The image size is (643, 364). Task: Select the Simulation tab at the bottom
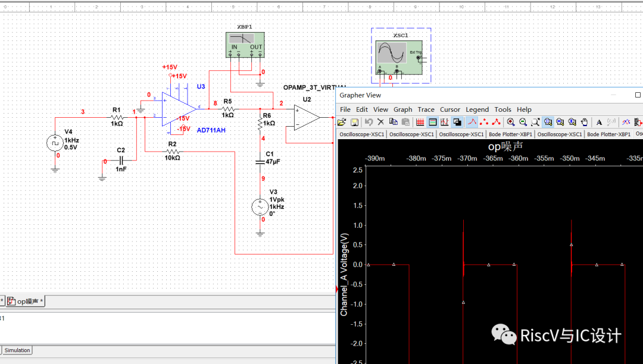tap(17, 350)
